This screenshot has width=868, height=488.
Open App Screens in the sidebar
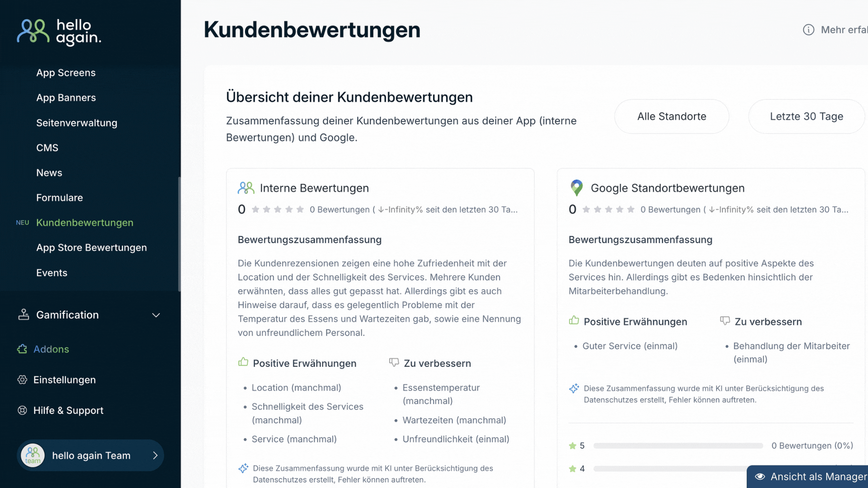coord(66,73)
